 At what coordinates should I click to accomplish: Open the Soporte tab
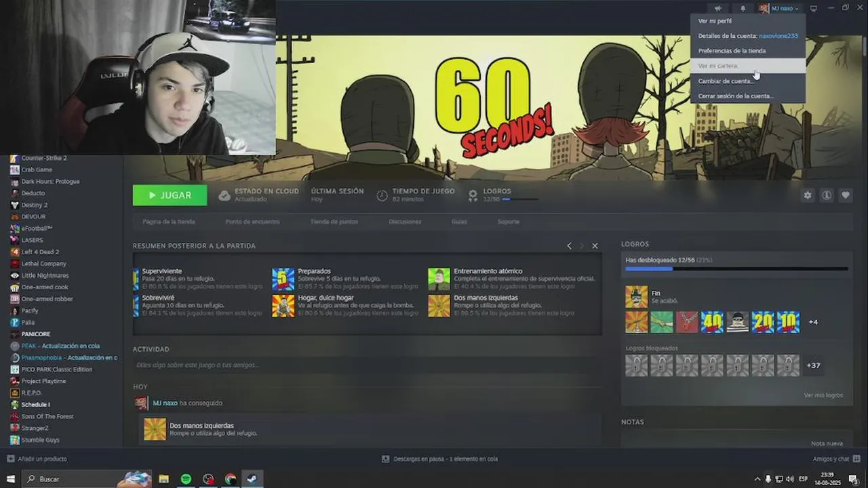509,222
